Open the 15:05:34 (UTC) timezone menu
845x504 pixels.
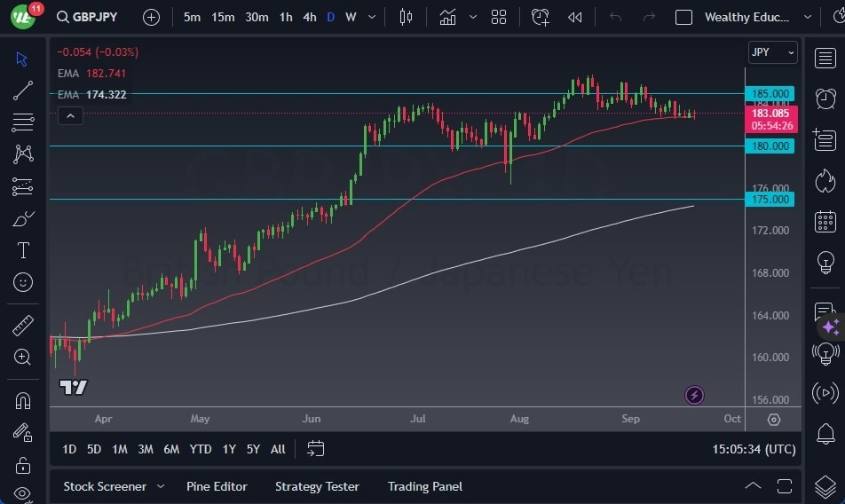(x=754, y=449)
